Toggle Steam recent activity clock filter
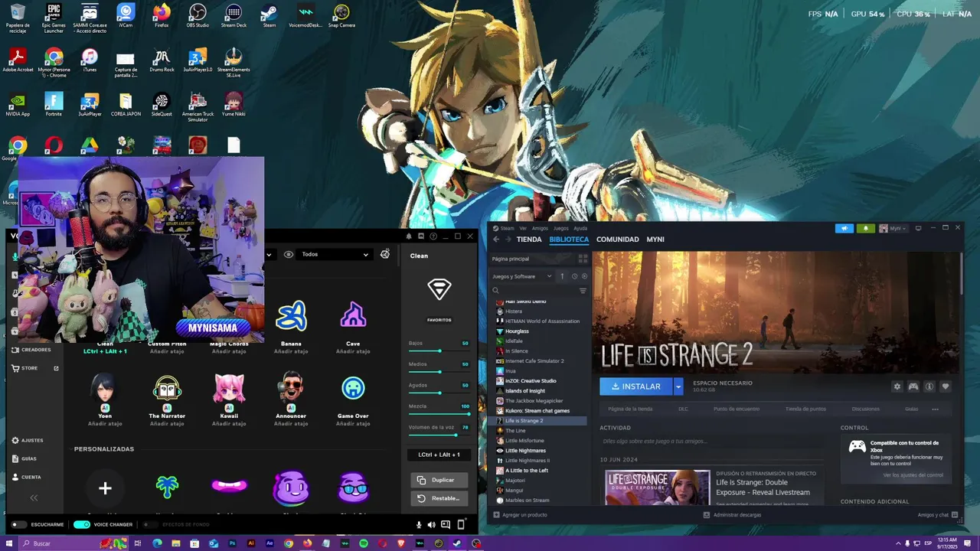The image size is (980, 551). [574, 276]
